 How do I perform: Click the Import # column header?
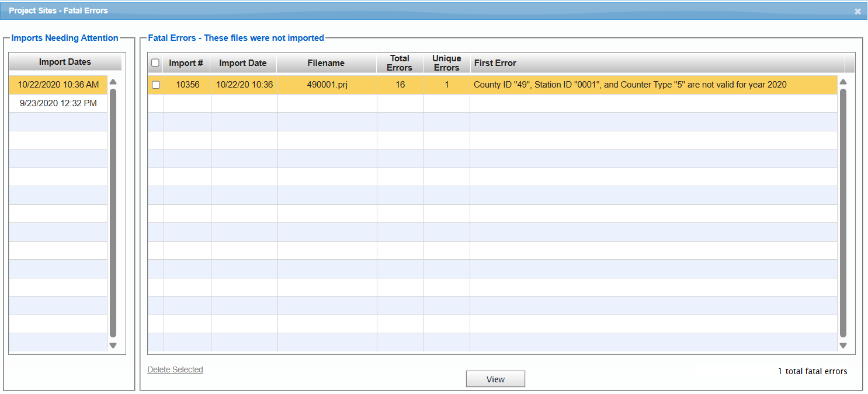point(186,62)
